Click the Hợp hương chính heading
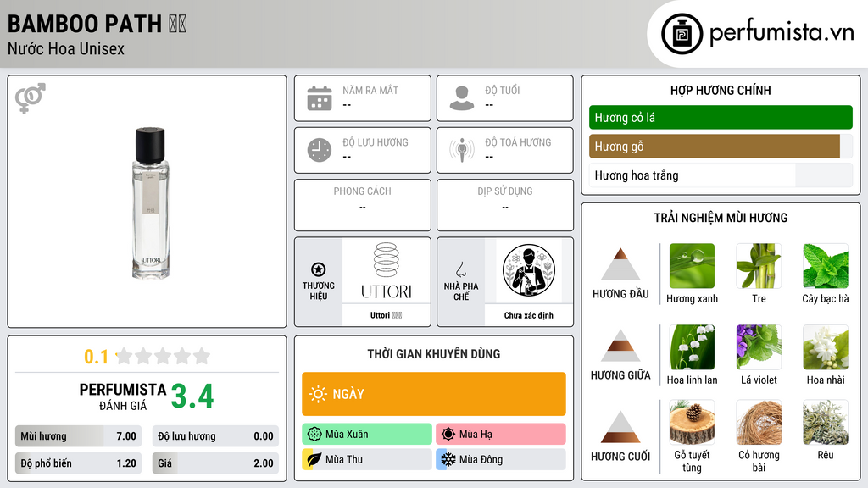The width and height of the screenshot is (868, 488). click(721, 90)
